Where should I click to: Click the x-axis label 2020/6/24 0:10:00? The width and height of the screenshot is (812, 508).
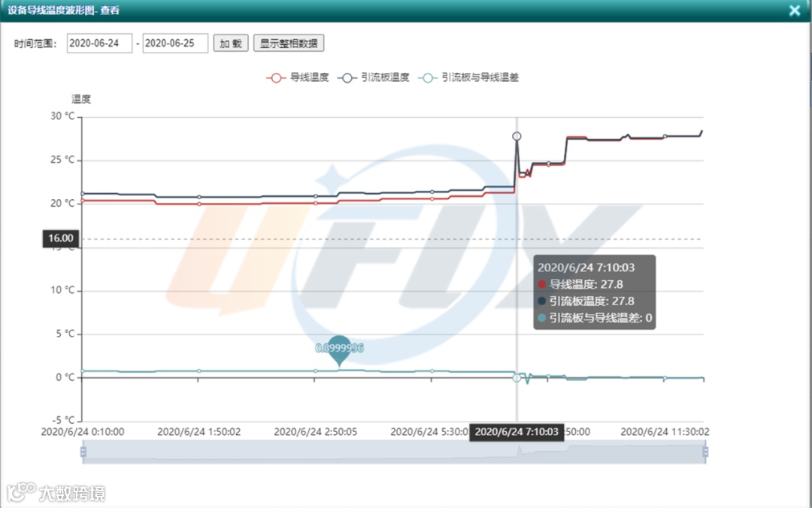tap(83, 432)
